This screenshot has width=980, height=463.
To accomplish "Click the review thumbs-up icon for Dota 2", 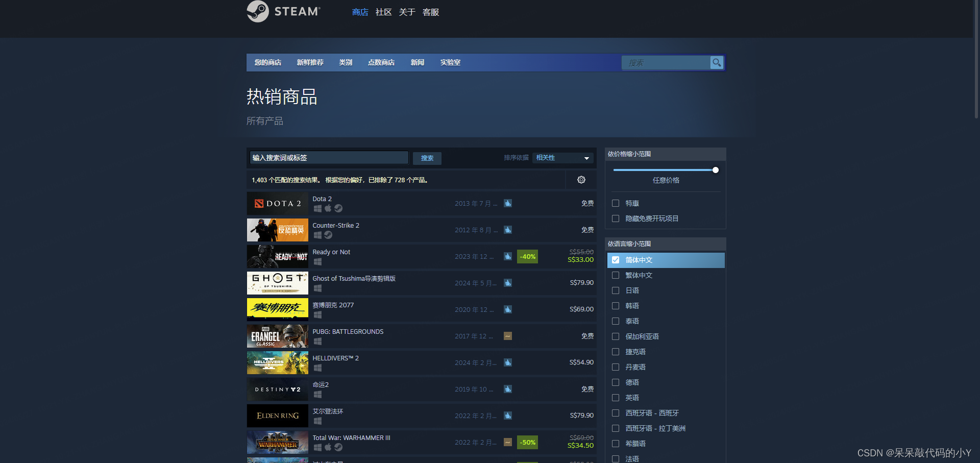I will pyautogui.click(x=508, y=203).
